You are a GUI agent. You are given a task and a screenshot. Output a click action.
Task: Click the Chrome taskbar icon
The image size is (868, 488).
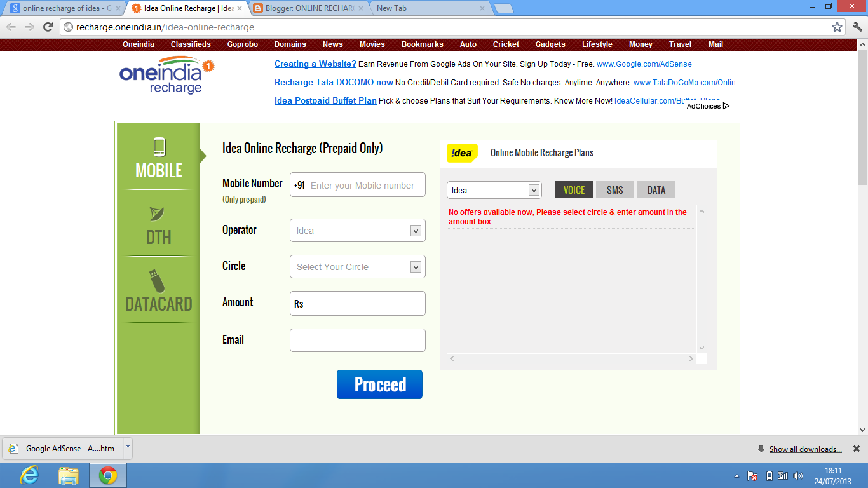[x=108, y=475]
